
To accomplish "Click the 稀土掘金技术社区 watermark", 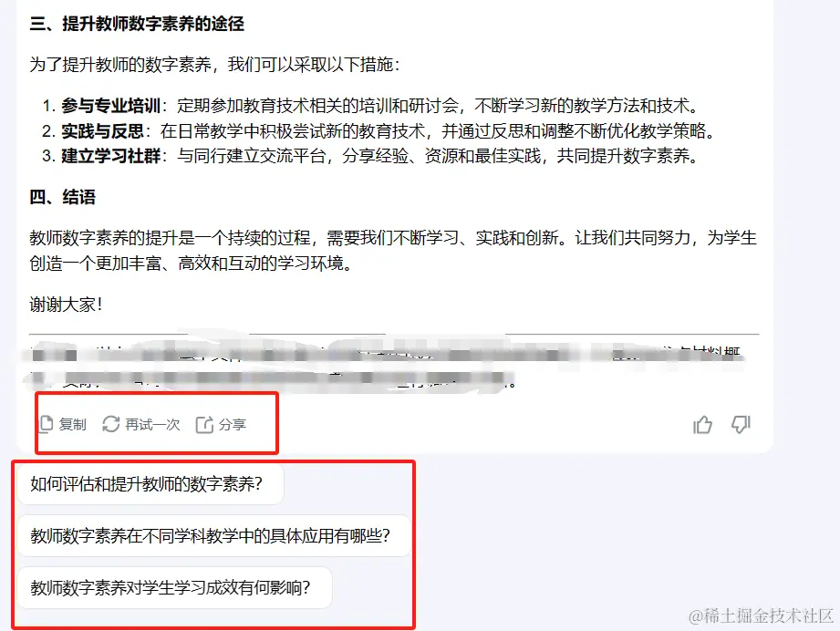I will pyautogui.click(x=761, y=616).
